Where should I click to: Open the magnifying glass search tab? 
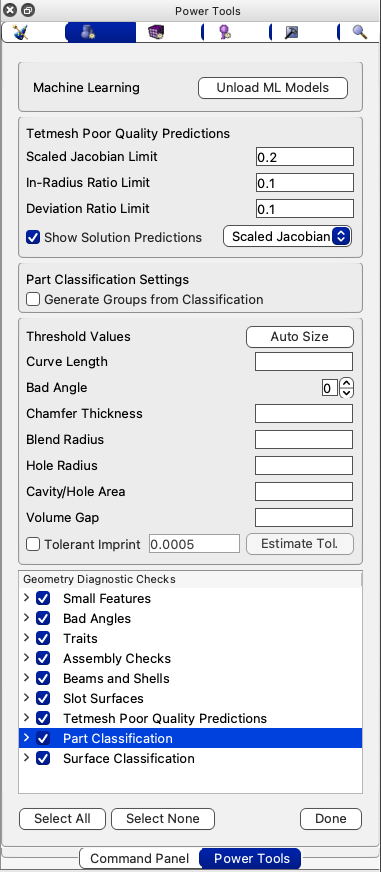pyautogui.click(x=360, y=33)
